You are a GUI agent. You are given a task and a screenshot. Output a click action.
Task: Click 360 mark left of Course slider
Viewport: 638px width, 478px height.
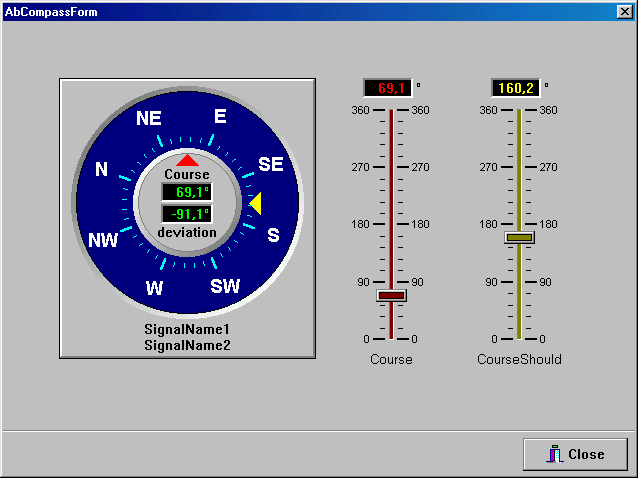[x=361, y=110]
